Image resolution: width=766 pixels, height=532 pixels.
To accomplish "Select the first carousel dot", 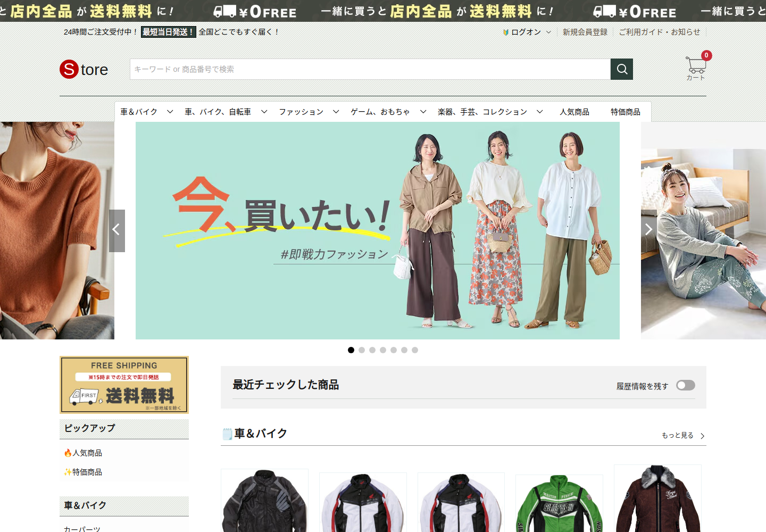I will click(x=351, y=350).
